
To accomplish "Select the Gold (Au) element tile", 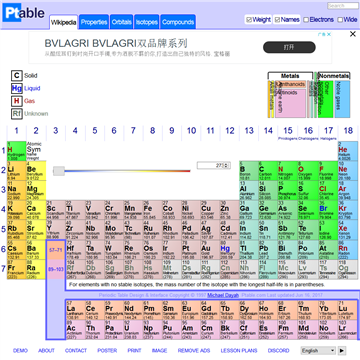I will pyautogui.click(x=210, y=249).
